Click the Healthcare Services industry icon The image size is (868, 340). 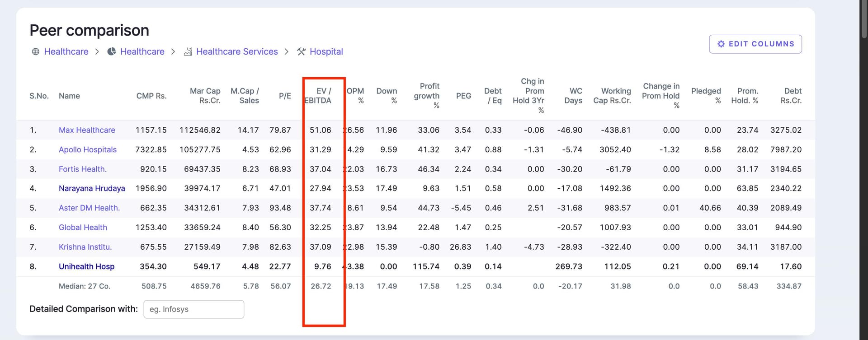pos(188,51)
